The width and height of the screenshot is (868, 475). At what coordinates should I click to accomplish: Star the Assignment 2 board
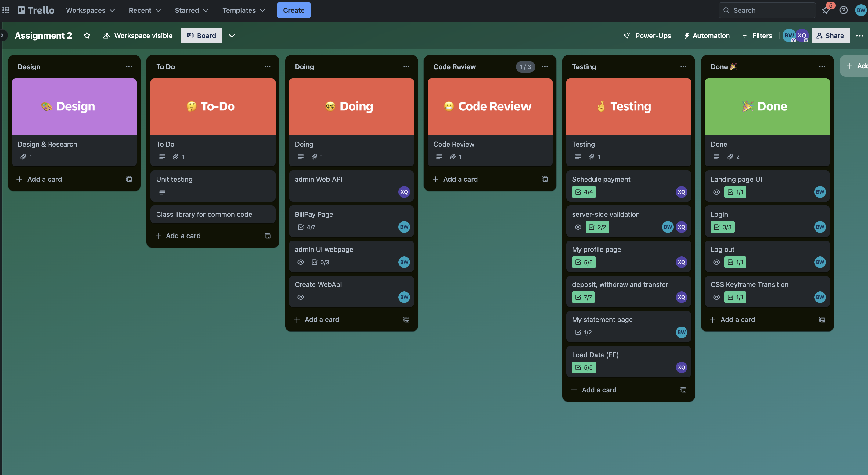coord(87,36)
